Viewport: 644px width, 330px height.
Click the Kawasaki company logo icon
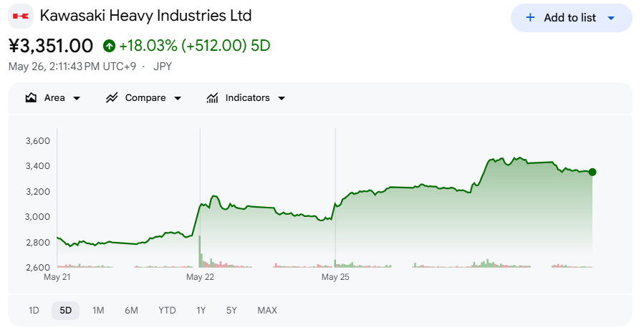point(21,16)
